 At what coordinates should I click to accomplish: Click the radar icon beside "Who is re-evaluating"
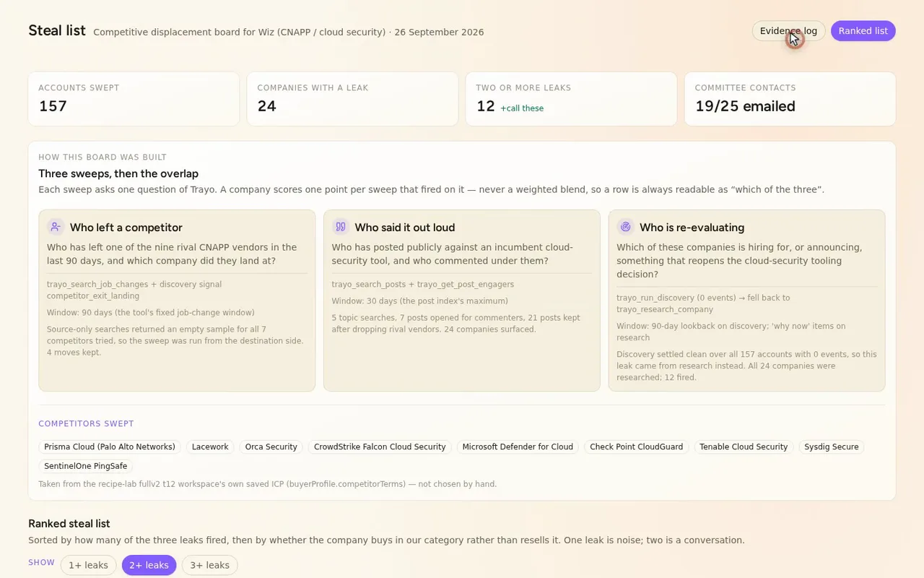coord(625,227)
